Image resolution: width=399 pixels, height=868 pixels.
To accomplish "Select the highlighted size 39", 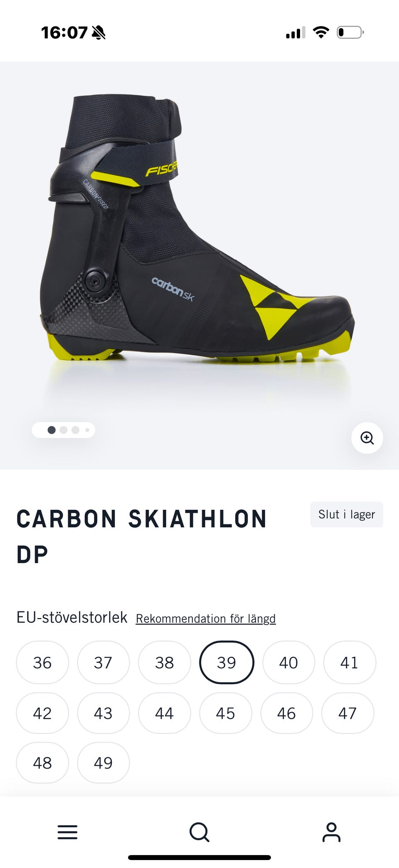I will click(227, 663).
